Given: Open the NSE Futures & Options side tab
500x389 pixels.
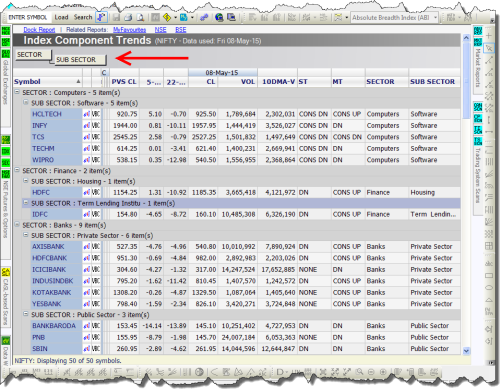Looking at the screenshot, I should [6, 209].
